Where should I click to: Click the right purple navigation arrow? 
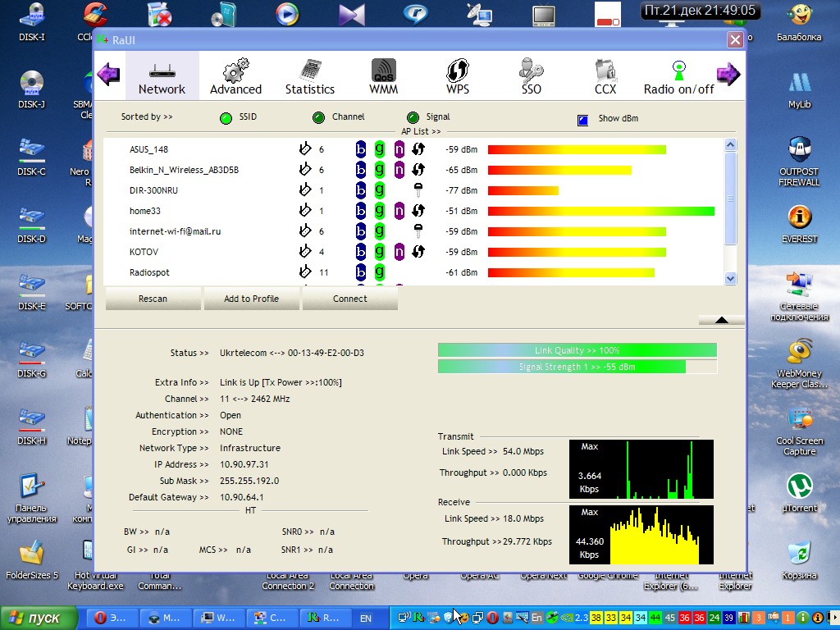tap(728, 75)
